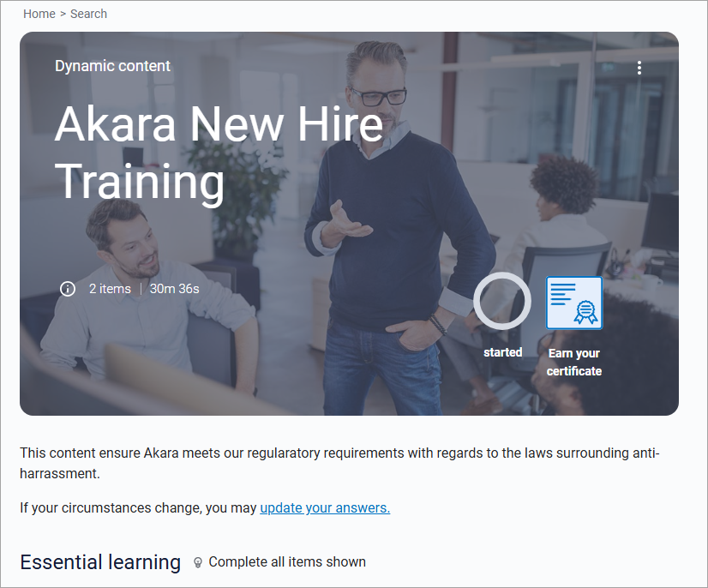Click the 30m 36s duration text
Viewport: 708px width, 588px height.
[174, 289]
